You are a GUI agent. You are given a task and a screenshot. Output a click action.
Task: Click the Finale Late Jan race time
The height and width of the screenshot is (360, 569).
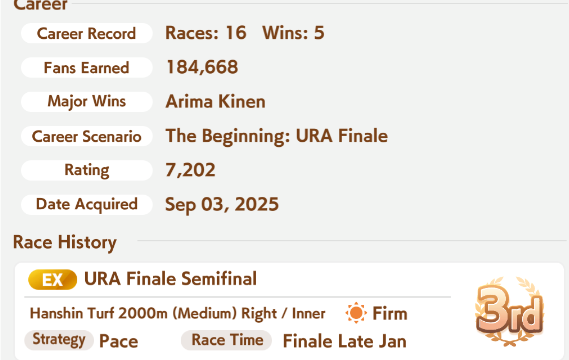(x=345, y=341)
